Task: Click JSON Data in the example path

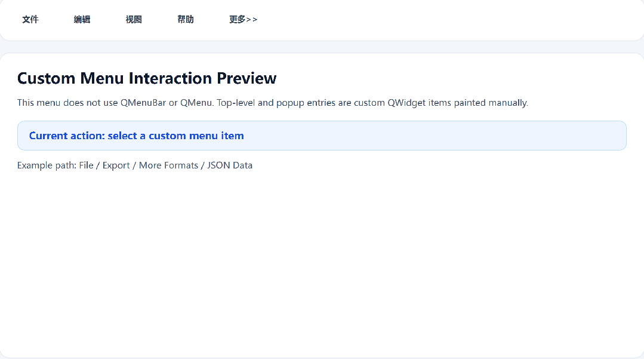Action: [230, 165]
